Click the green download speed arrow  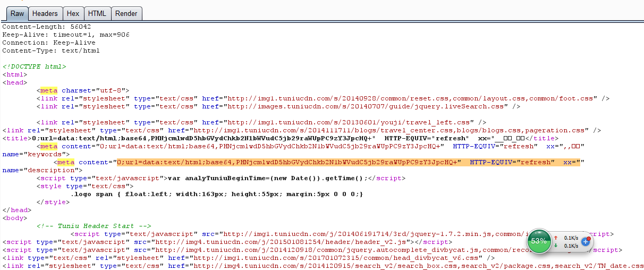(556, 246)
